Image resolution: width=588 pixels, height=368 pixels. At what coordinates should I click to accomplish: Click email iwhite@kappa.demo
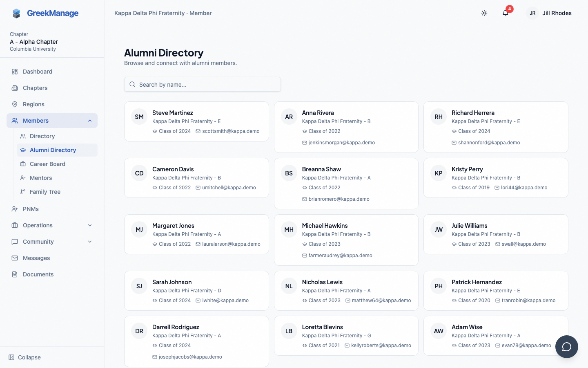[225, 301]
